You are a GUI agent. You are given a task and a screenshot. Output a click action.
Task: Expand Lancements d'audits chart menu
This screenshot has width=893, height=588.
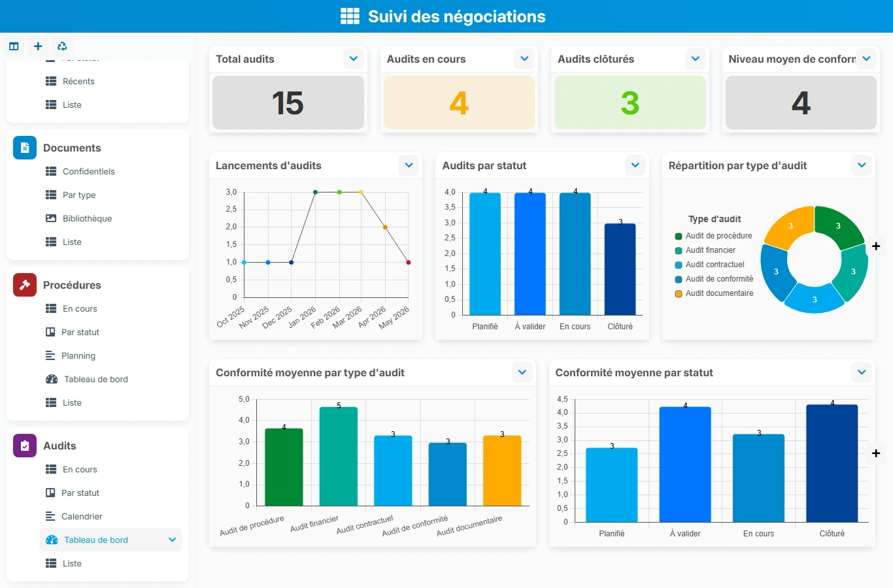[409, 165]
